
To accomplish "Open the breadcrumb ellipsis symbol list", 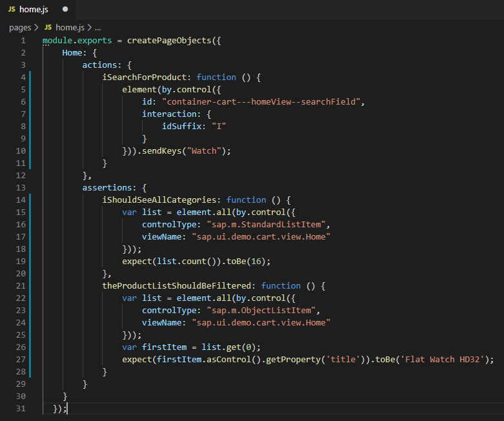I will 97,28.
